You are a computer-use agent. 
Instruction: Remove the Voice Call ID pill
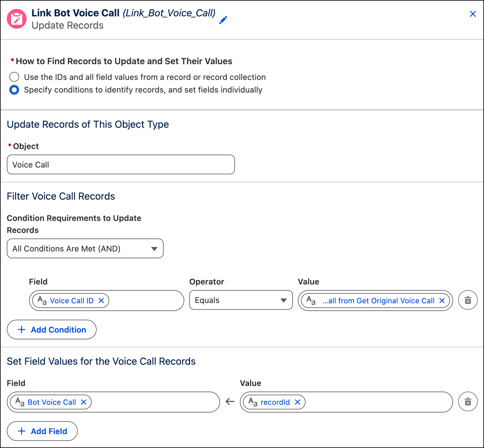coord(101,301)
